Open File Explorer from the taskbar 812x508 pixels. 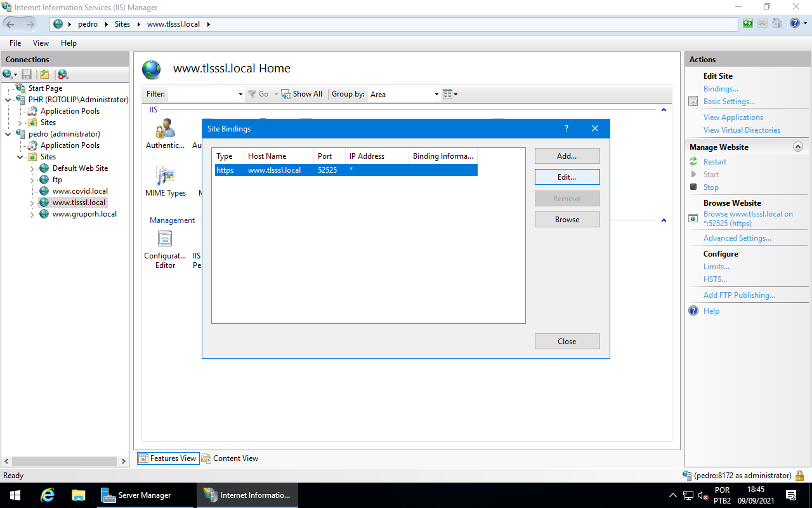(78, 495)
